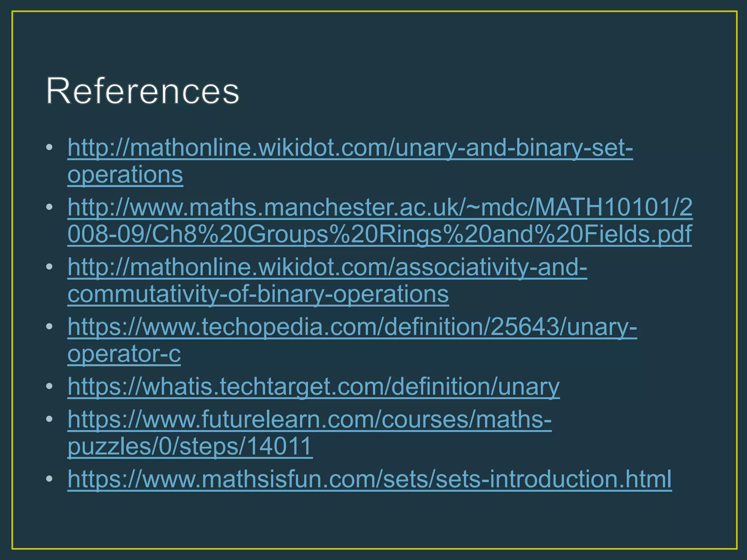This screenshot has width=747, height=560.
Task: Click the 'References' slide title
Action: point(143,91)
